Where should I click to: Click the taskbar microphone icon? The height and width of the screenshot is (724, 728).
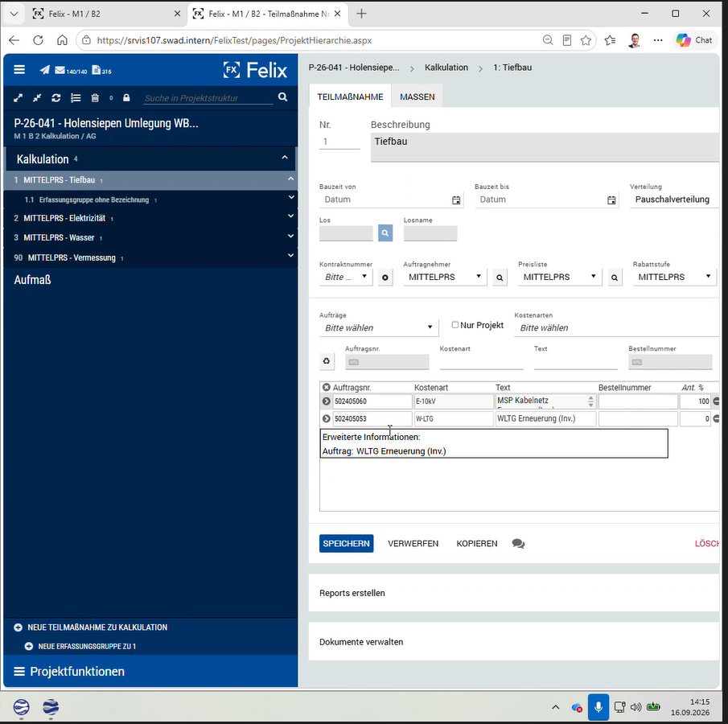(598, 707)
